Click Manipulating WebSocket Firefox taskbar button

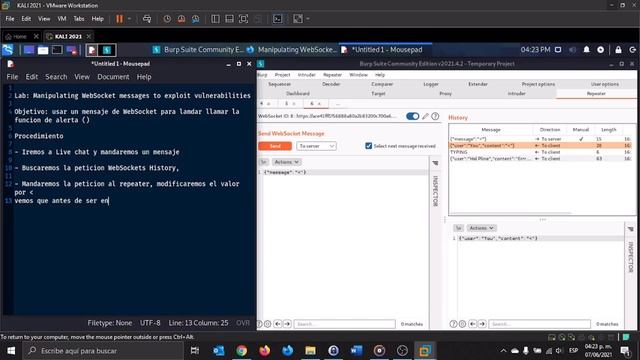click(x=292, y=50)
